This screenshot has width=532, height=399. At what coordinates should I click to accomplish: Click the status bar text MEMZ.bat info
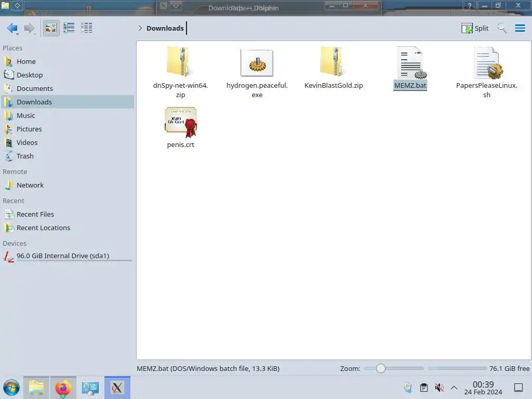(x=208, y=368)
